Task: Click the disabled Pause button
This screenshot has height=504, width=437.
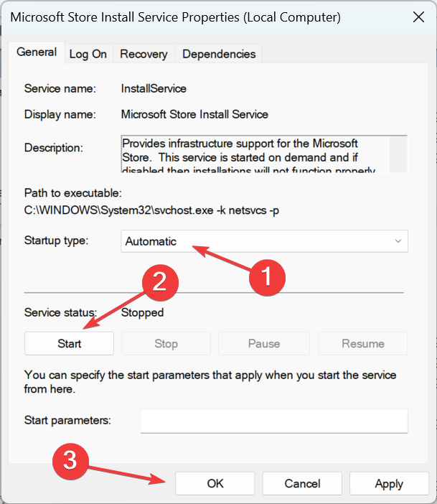Action: pos(264,344)
